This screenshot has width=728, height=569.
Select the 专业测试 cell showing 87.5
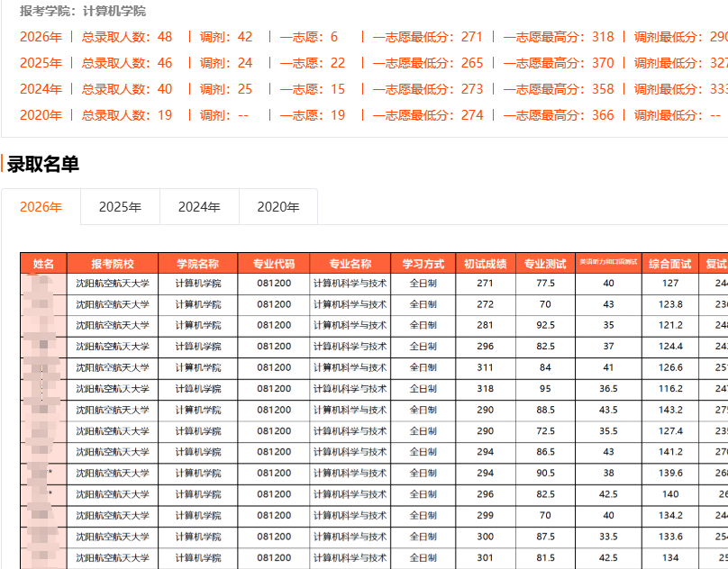[545, 537]
